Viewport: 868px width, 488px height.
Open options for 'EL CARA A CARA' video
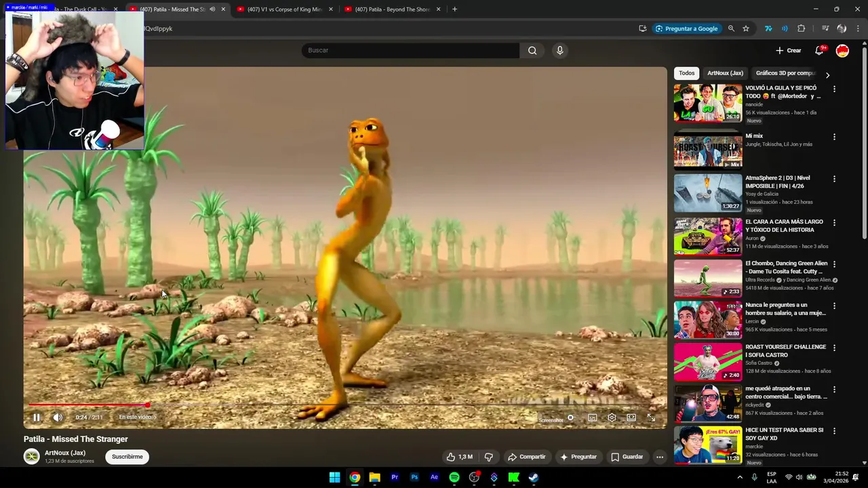[x=834, y=222]
